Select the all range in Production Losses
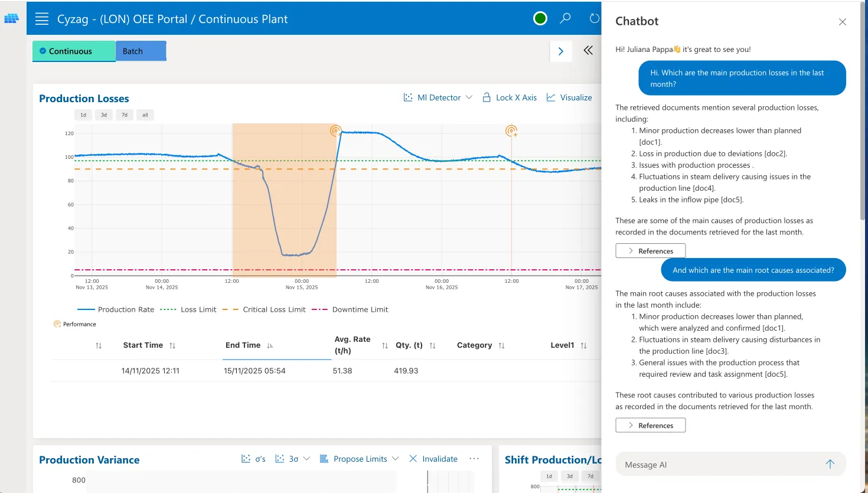The width and height of the screenshot is (868, 493). click(145, 115)
